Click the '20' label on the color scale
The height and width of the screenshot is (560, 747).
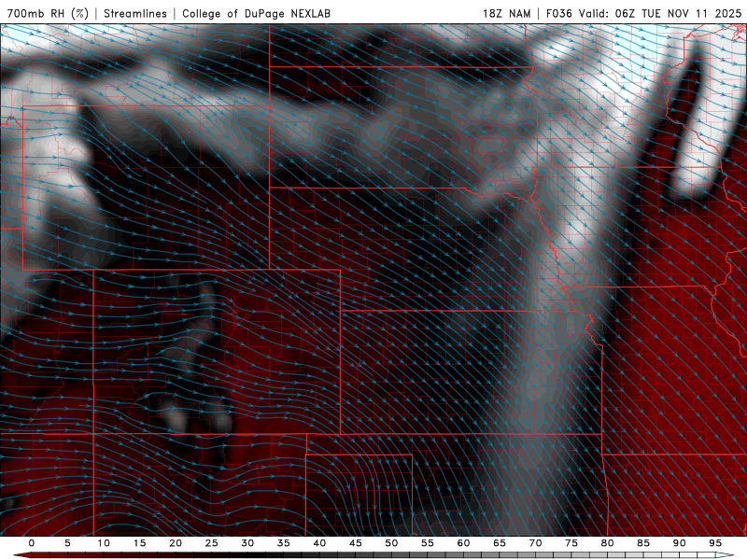[x=176, y=543]
